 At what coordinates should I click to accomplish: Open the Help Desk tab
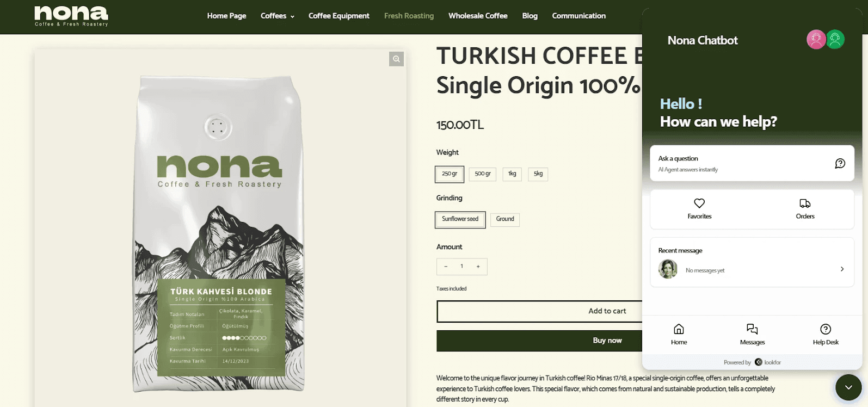pos(826,334)
